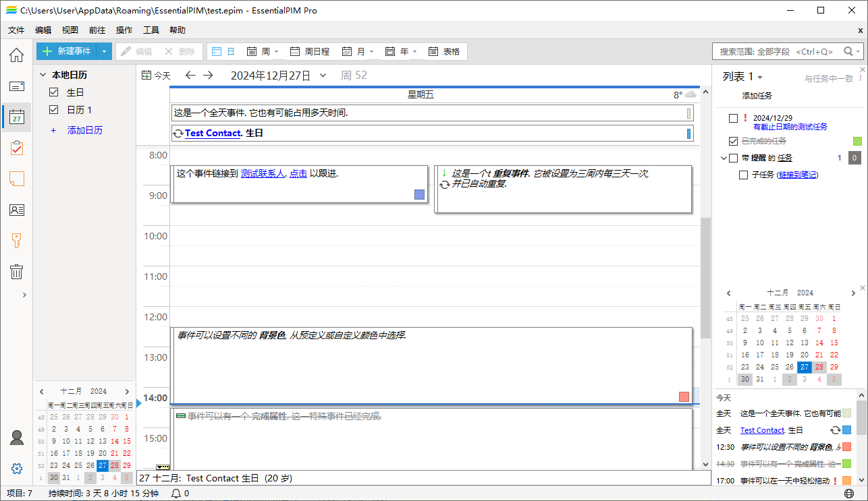
Task: Click the green swatch beside 已完成的任务
Action: 858,141
